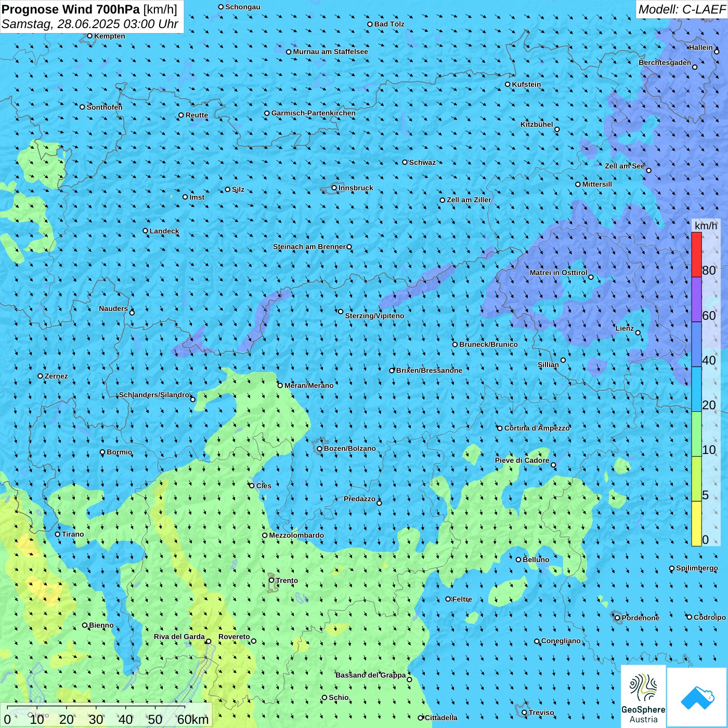Click the "Brixen/Bressanone" label
728x728 pixels.
(x=429, y=370)
